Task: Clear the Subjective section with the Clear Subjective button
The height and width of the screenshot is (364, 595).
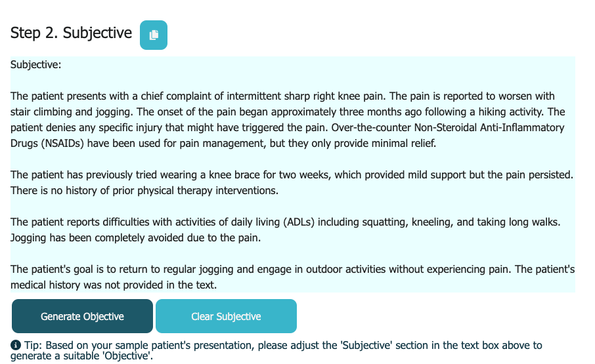Action: pos(226,316)
